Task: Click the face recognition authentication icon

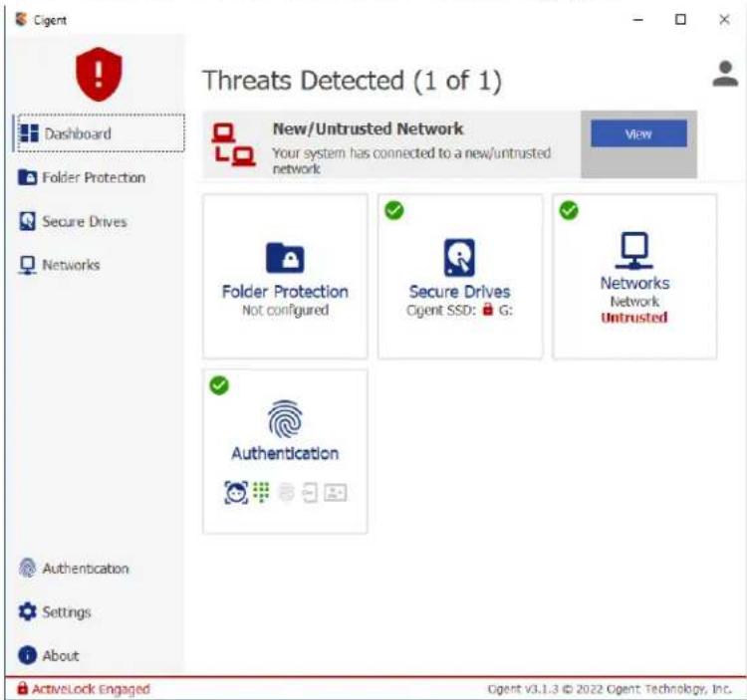Action: [236, 492]
